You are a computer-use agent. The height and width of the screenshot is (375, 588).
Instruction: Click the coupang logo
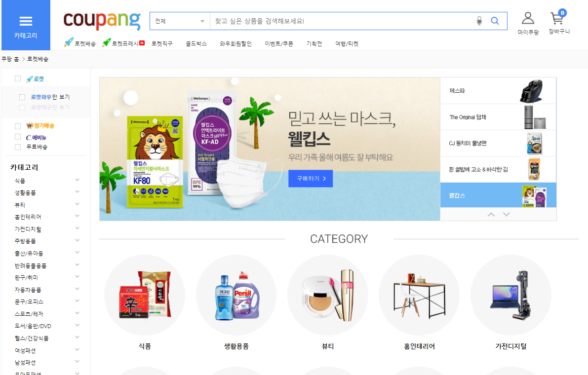(x=102, y=20)
